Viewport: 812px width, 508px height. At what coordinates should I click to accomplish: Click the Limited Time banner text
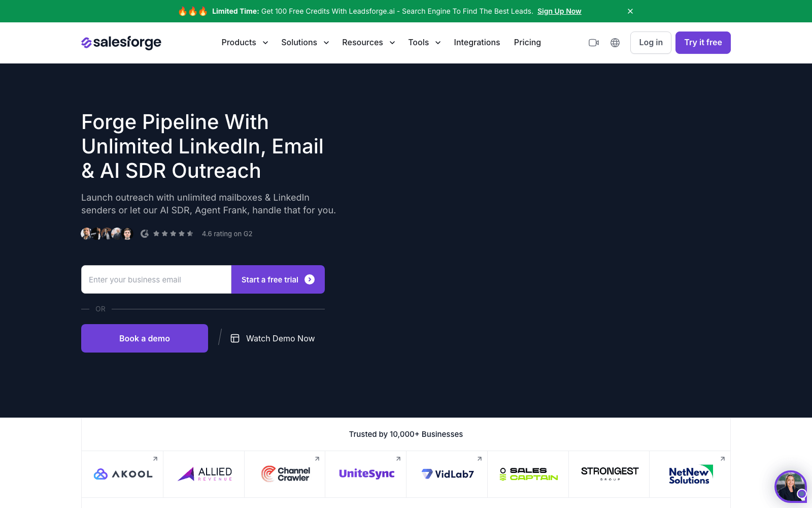tap(372, 11)
